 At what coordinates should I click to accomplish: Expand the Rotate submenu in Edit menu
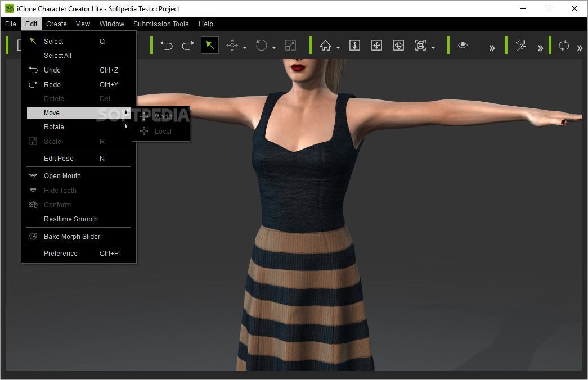click(x=79, y=126)
